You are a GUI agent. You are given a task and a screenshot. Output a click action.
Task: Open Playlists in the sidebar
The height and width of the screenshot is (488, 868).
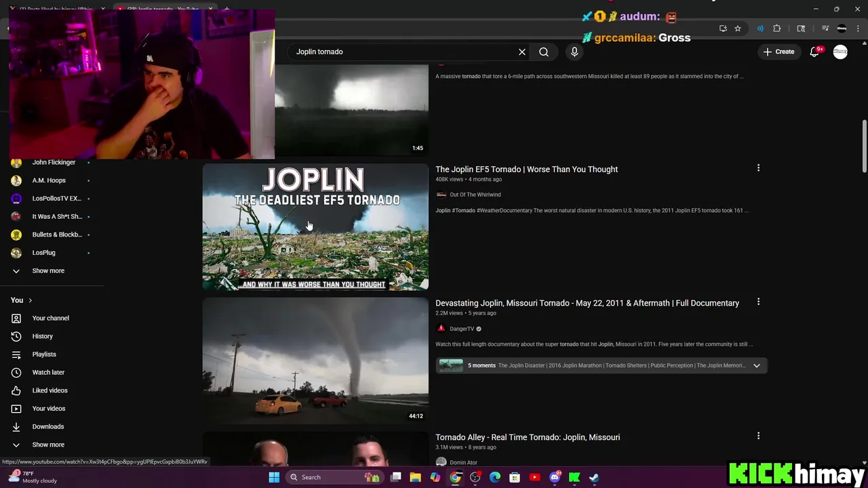point(44,354)
